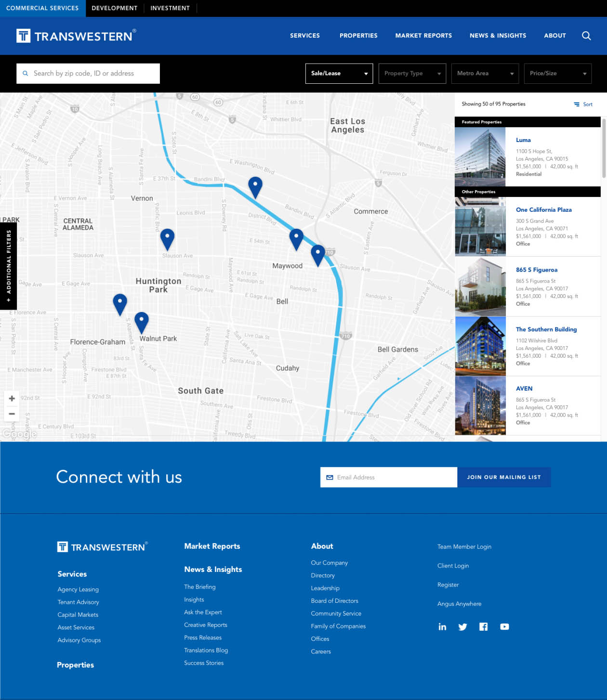Open the Family of Companies footer link
607x700 pixels.
[x=338, y=626]
